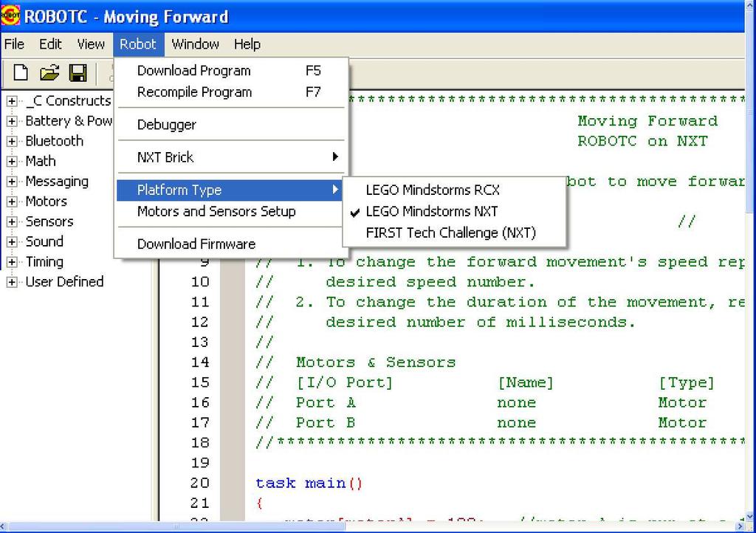
Task: Expand the Math tree node
Action: pos(12,161)
